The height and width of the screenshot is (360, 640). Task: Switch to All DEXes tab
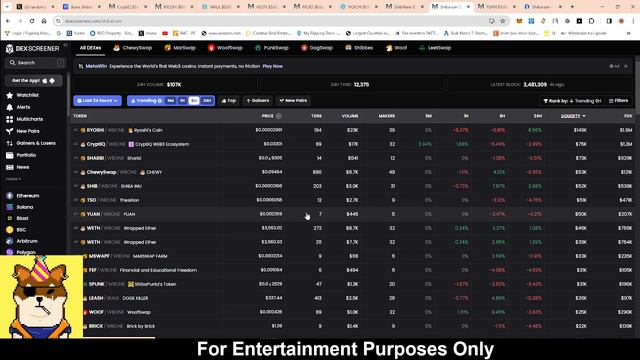90,48
